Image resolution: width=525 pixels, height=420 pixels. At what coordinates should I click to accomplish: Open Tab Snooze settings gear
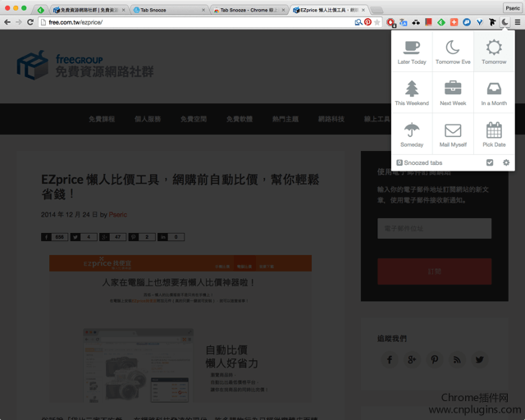[506, 162]
